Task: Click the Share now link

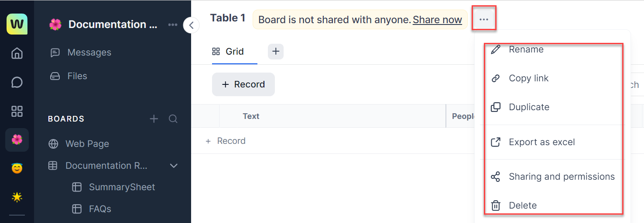Action: (437, 20)
